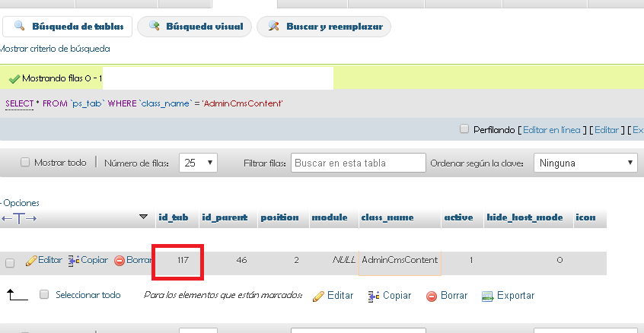This screenshot has height=333, width=644.
Task: Click the Búsqueda de tablas magnifier icon
Action: [18, 27]
